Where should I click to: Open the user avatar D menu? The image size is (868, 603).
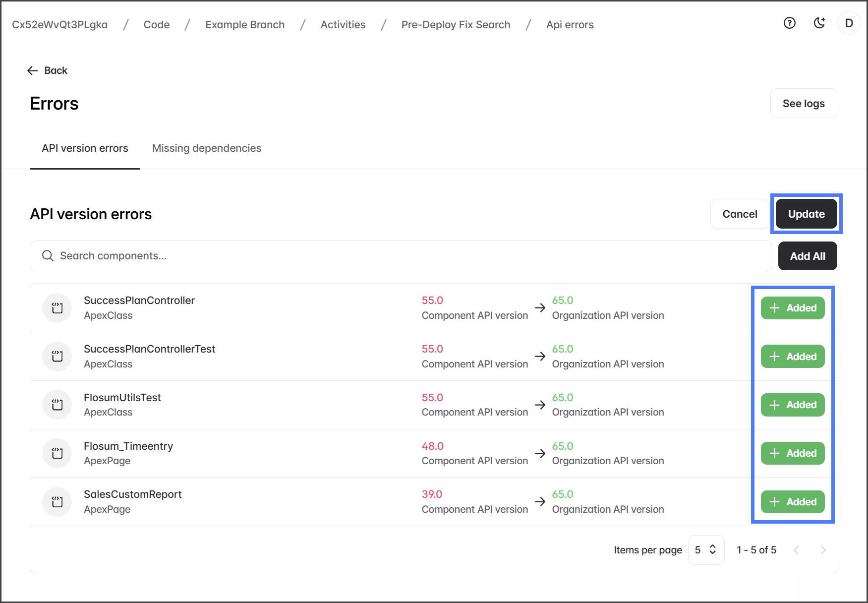pos(849,23)
